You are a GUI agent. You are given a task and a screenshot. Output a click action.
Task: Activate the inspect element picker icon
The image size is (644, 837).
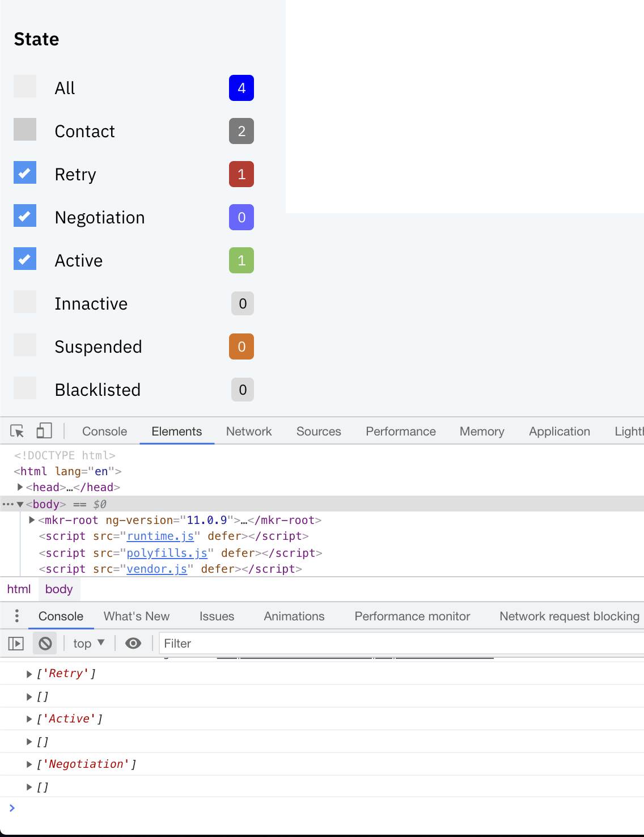[17, 431]
